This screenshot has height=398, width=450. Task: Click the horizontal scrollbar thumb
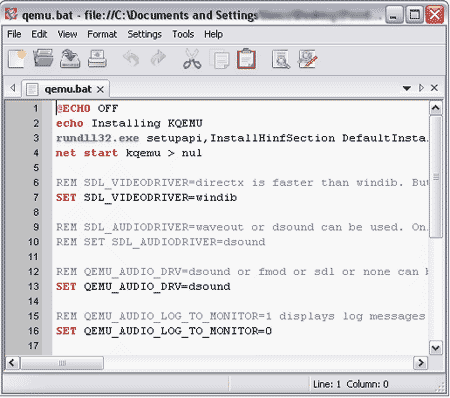pos(62,363)
